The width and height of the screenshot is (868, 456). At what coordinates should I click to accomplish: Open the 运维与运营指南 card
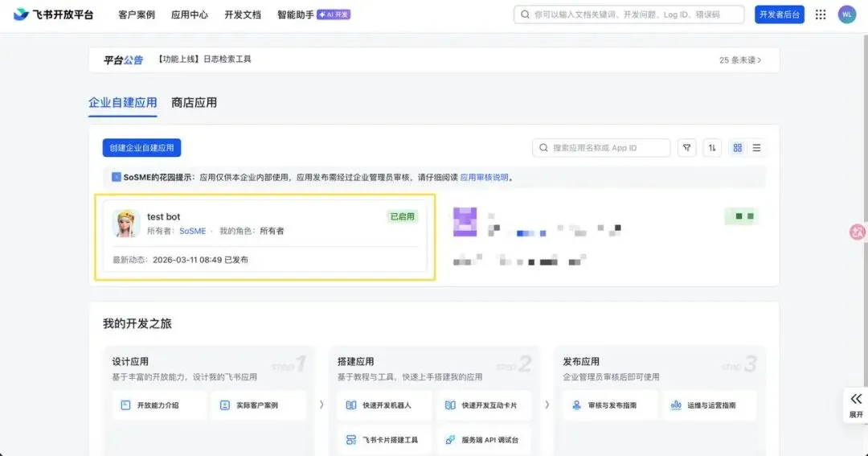(710, 405)
